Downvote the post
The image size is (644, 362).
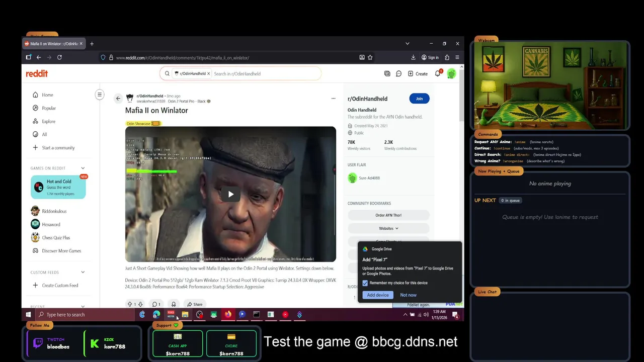coord(140,304)
